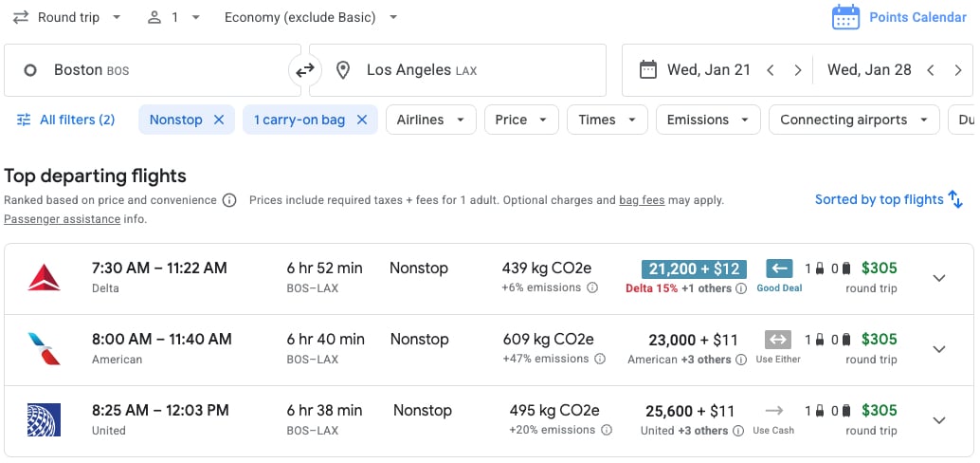Open passenger count dropdown
980x463 pixels.
point(173,17)
